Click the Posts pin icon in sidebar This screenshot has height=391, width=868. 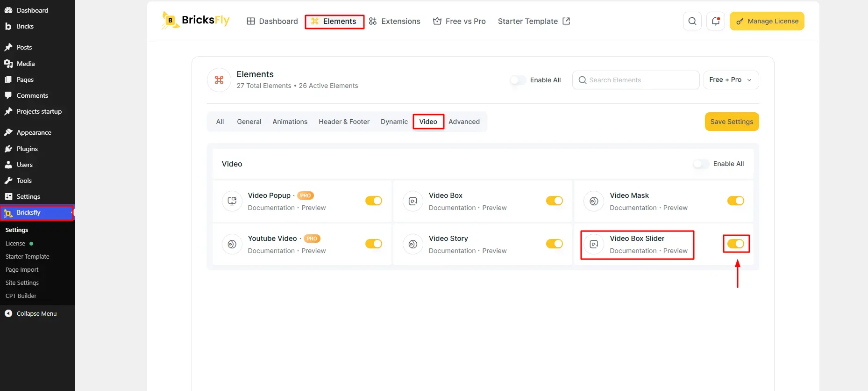8,47
